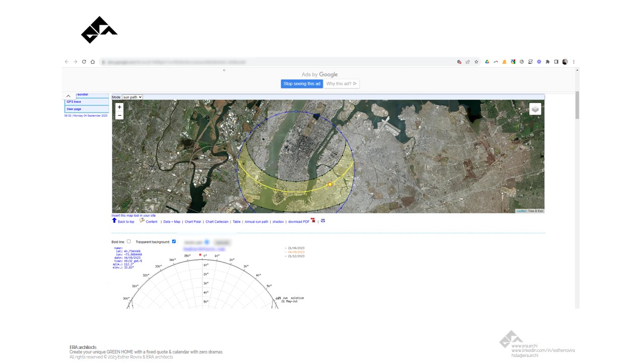Reload the page with the refresh icon

pos(84,62)
